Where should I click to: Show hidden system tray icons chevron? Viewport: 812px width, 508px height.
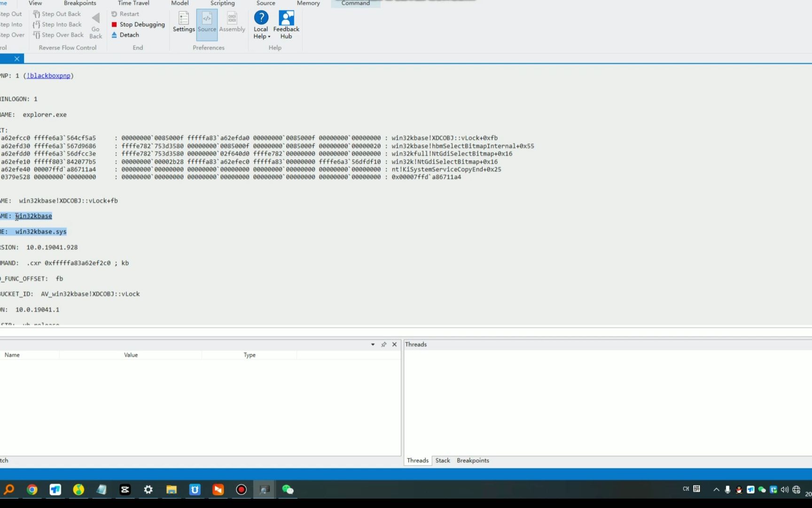pos(716,490)
